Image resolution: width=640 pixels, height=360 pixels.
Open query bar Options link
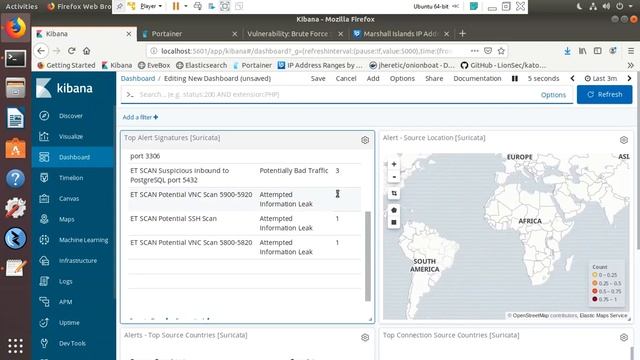[x=553, y=95]
